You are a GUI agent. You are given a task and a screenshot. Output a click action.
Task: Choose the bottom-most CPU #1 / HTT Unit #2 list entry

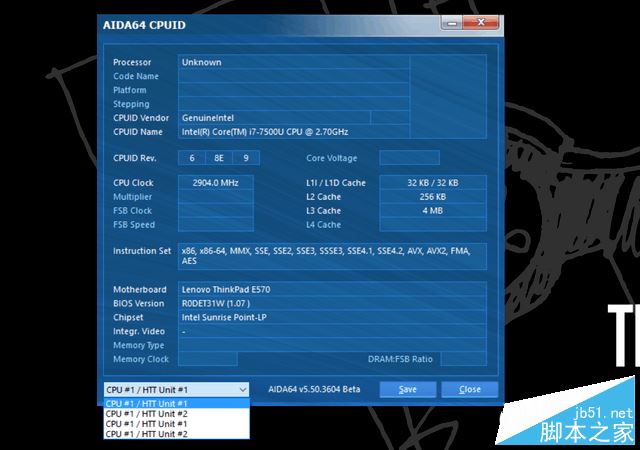[176, 434]
